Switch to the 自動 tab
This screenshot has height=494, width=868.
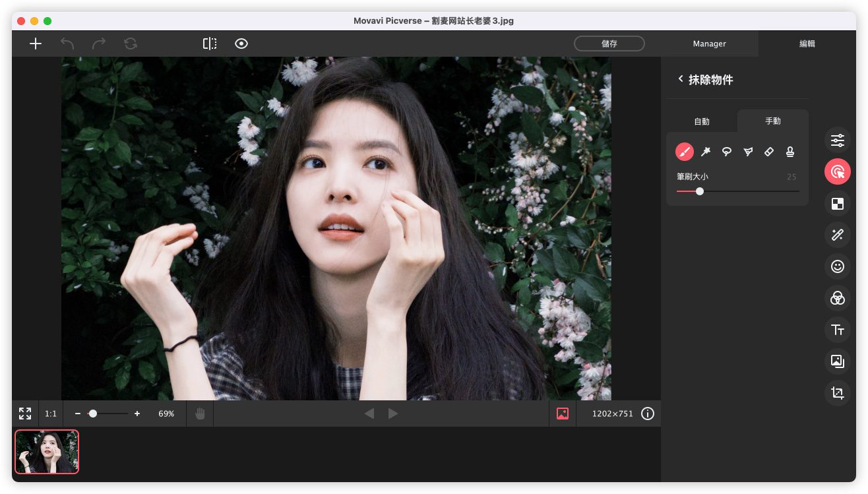(702, 121)
